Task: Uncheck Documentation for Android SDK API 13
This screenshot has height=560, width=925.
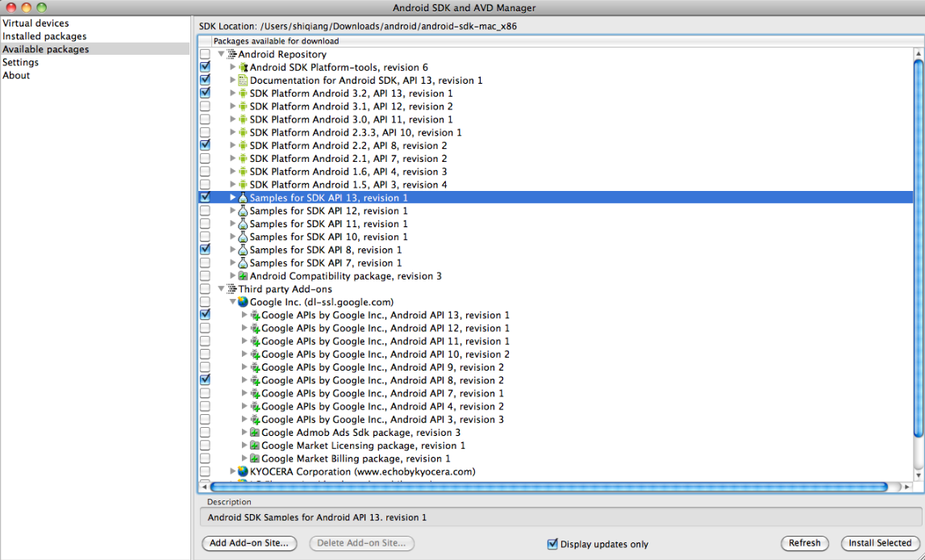Action: pyautogui.click(x=205, y=80)
